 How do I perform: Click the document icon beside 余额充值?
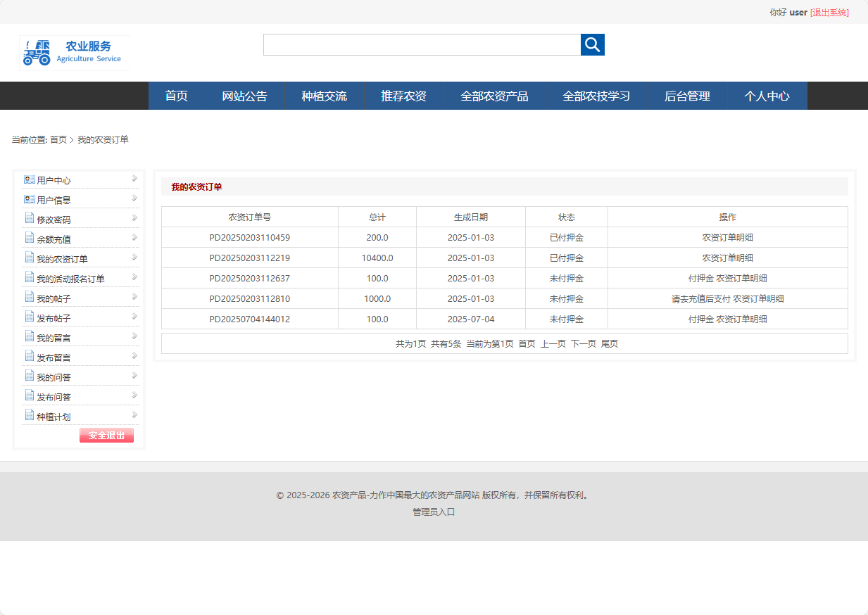(28, 238)
